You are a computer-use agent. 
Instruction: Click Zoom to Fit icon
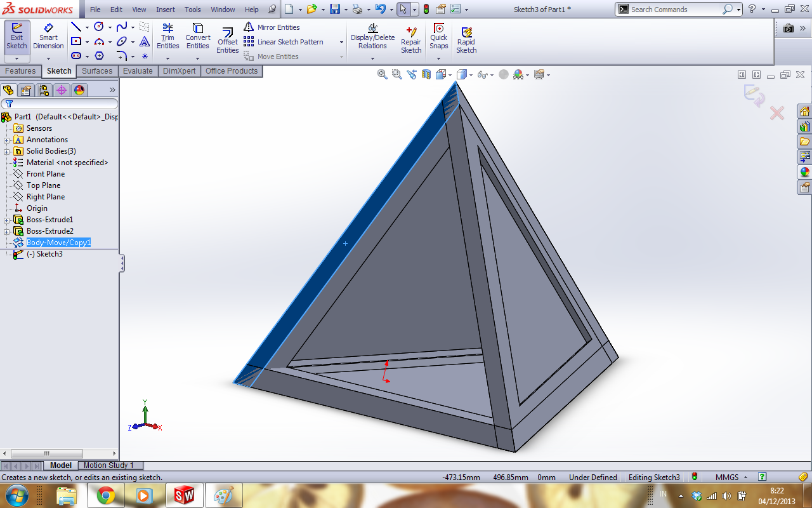tap(383, 74)
